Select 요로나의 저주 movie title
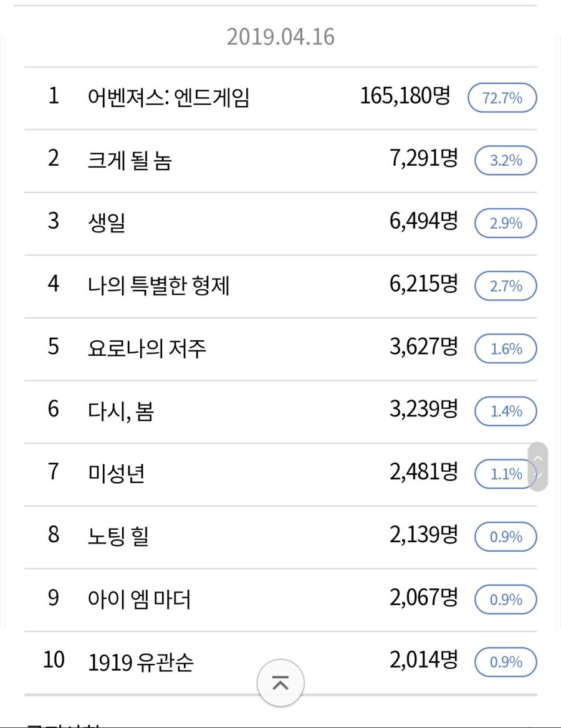The image size is (561, 728). click(147, 348)
